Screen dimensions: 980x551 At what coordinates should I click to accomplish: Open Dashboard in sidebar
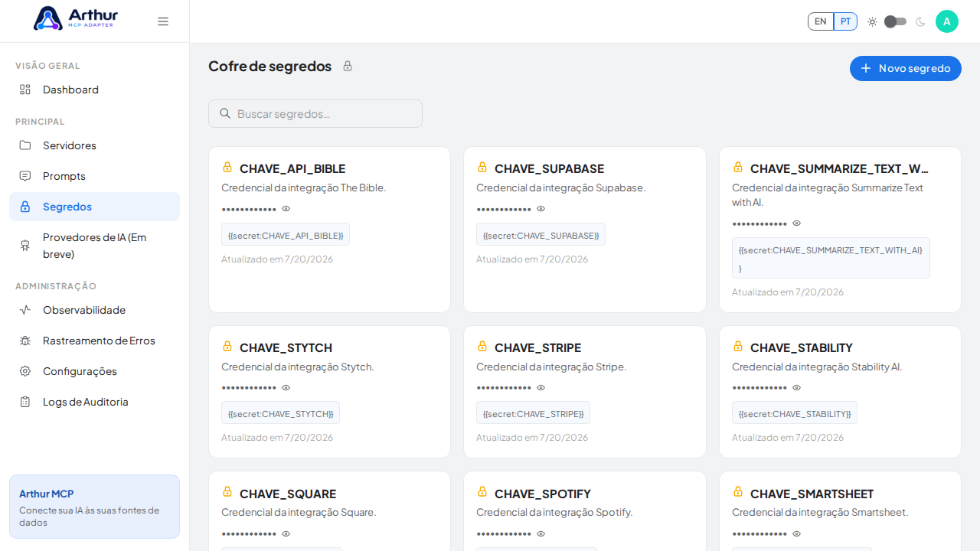click(x=94, y=90)
